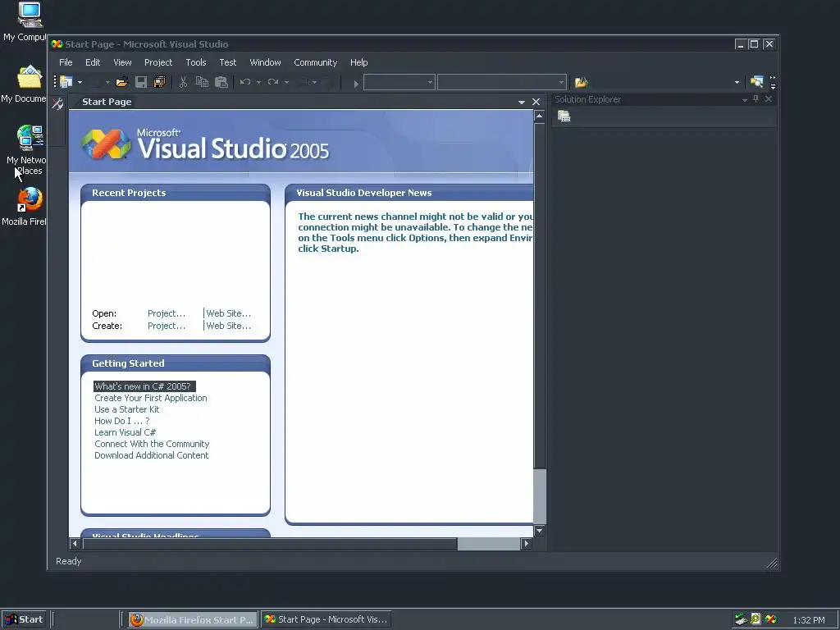The width and height of the screenshot is (840, 630).
Task: Open the Toolbox auto-hidden tab icon
Action: (x=57, y=103)
